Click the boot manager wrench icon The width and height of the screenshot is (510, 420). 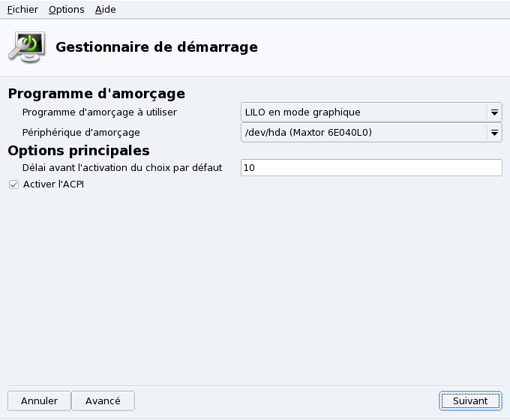coord(27,46)
